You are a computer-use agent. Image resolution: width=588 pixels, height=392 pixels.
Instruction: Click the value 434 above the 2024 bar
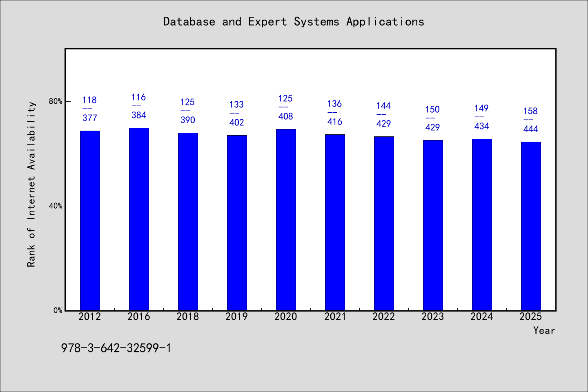[x=482, y=126]
